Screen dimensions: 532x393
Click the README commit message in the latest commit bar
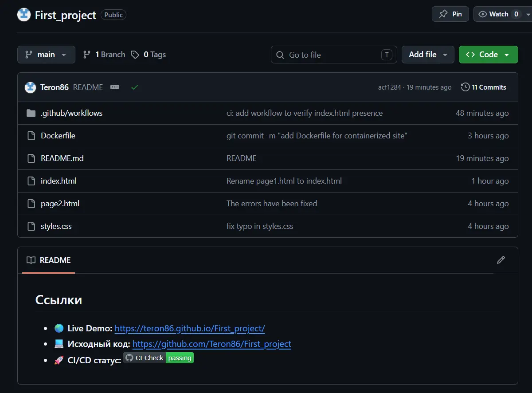click(88, 87)
